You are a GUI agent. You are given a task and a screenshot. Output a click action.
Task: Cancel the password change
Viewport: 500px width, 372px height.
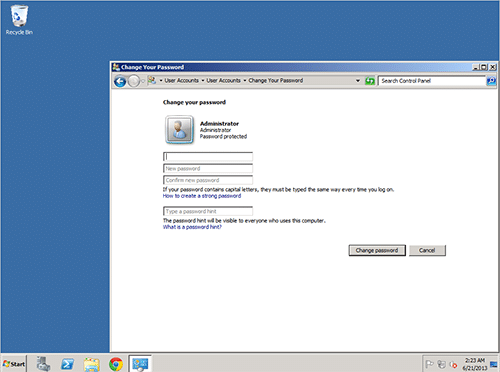click(x=427, y=250)
